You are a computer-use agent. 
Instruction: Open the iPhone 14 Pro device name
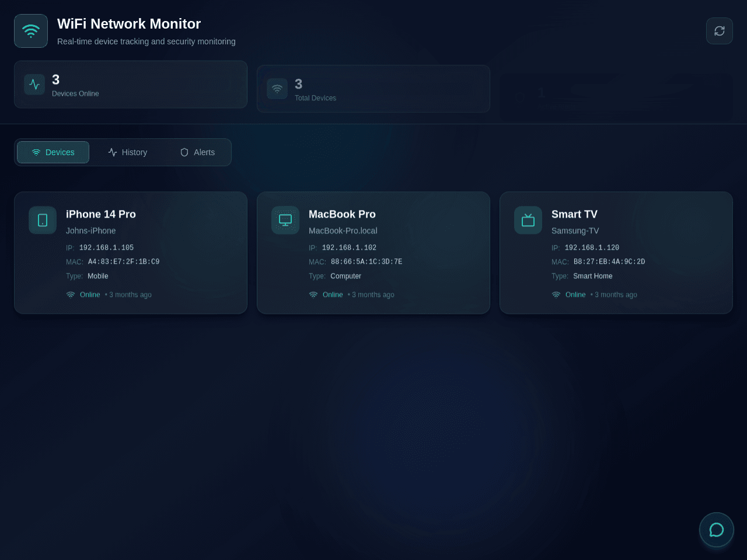[101, 214]
